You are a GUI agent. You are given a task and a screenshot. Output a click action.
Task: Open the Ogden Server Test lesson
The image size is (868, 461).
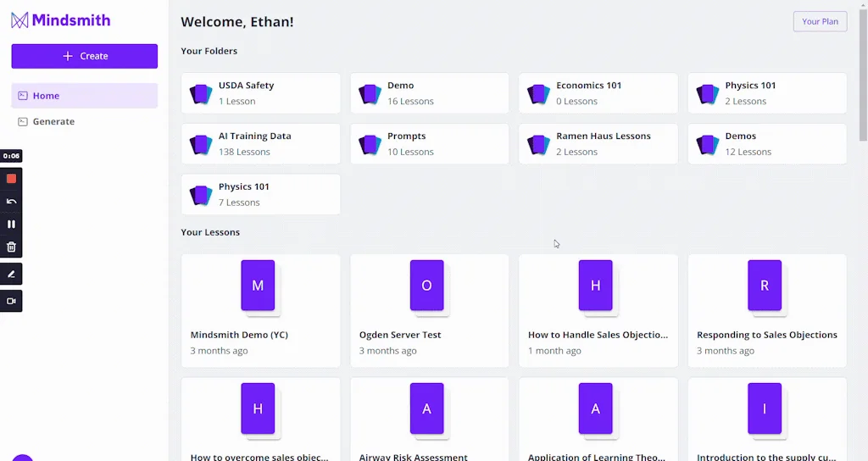(x=429, y=311)
